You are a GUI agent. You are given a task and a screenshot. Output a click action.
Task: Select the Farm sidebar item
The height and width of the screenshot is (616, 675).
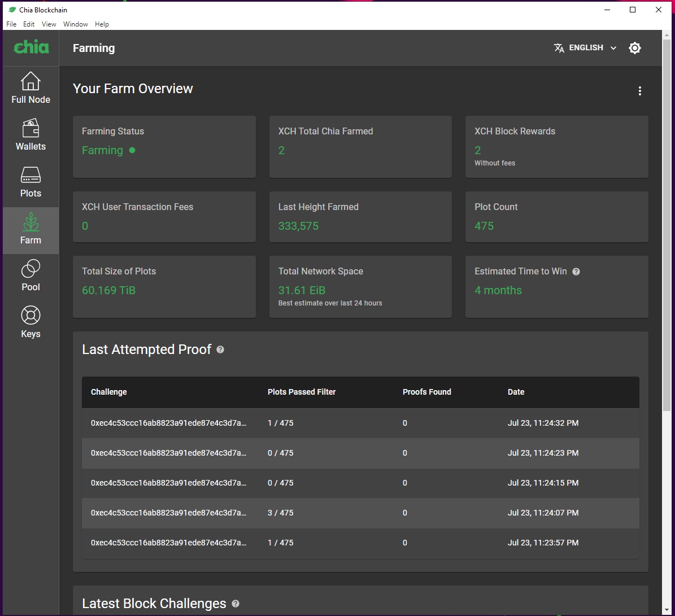[x=31, y=230]
